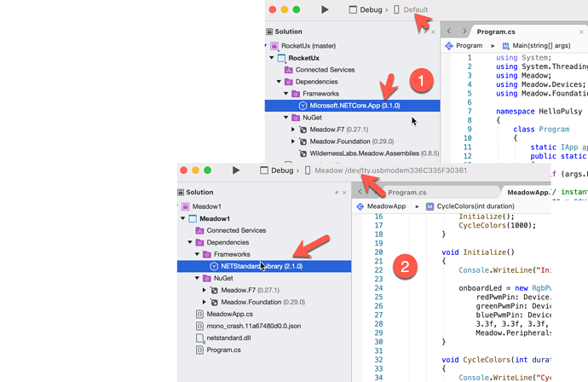
Task: Switch to Program.cs tab in Meadow1 window
Action: pyautogui.click(x=406, y=193)
